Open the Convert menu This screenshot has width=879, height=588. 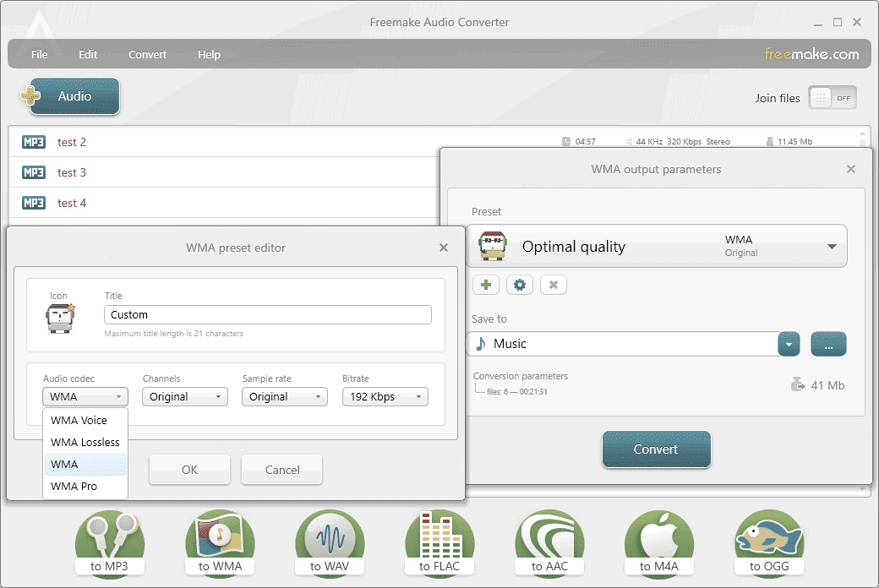(147, 54)
